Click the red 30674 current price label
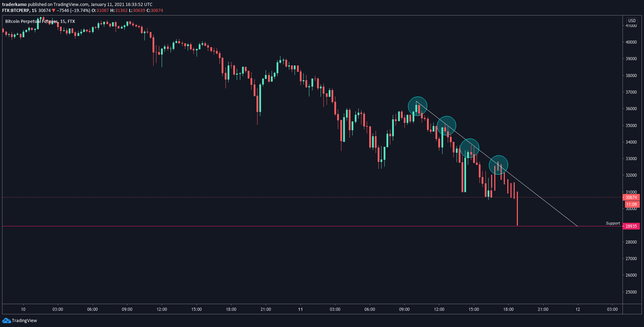 tap(631, 197)
